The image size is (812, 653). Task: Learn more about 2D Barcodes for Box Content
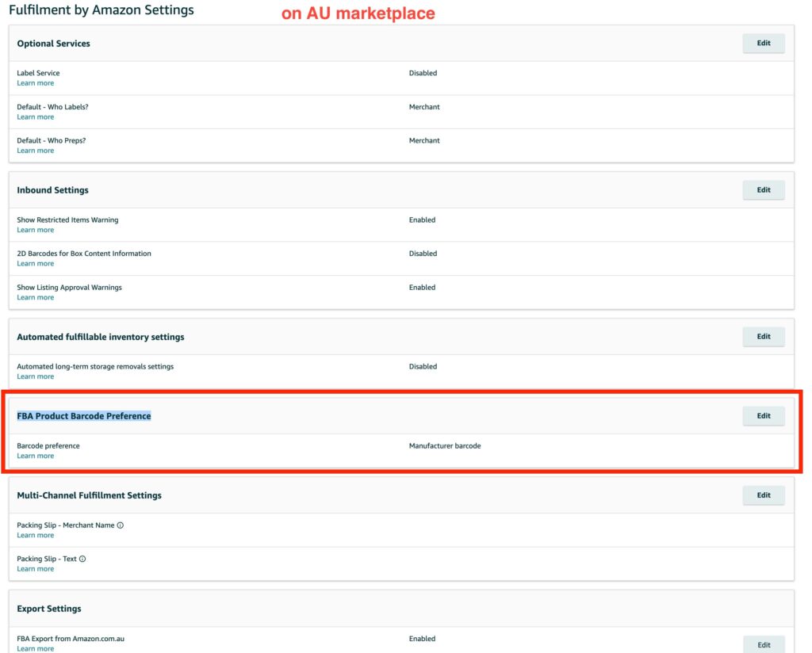36,264
